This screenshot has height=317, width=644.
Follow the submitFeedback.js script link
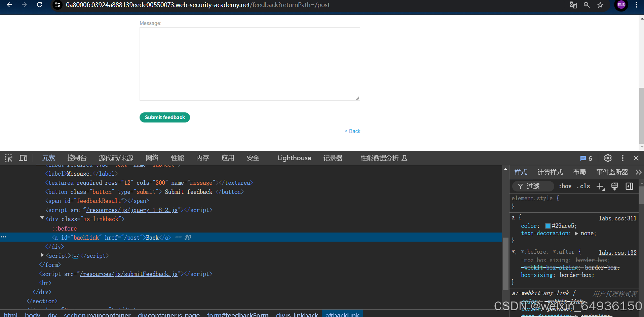129,274
